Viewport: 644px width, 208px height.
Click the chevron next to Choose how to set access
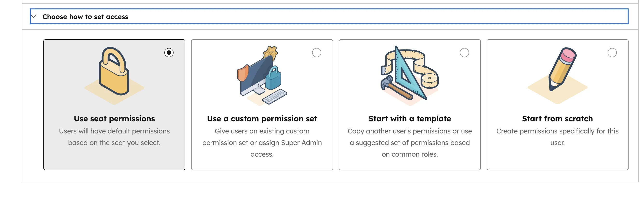click(33, 16)
